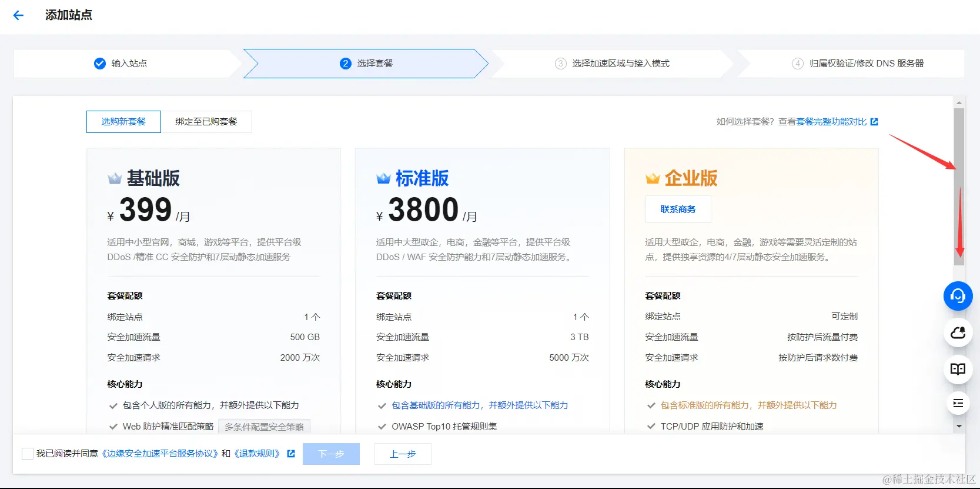The image size is (980, 489).
Task: Click checkmark beside OWASP Top10 托管规则集
Action: point(382,427)
